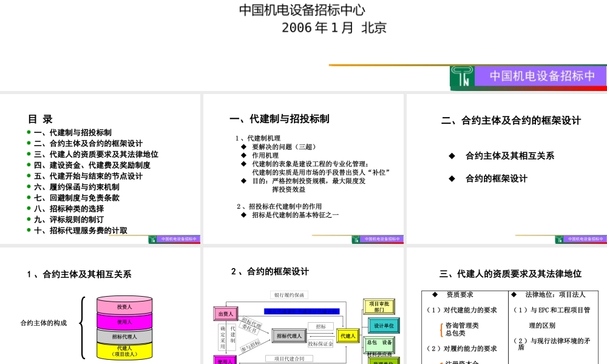Click the 总包 设备 box
607x364 pixels.
pos(379,344)
